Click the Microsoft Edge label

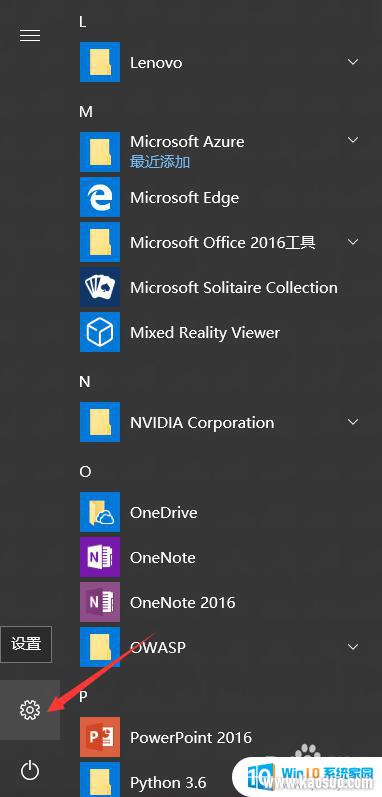(184, 198)
